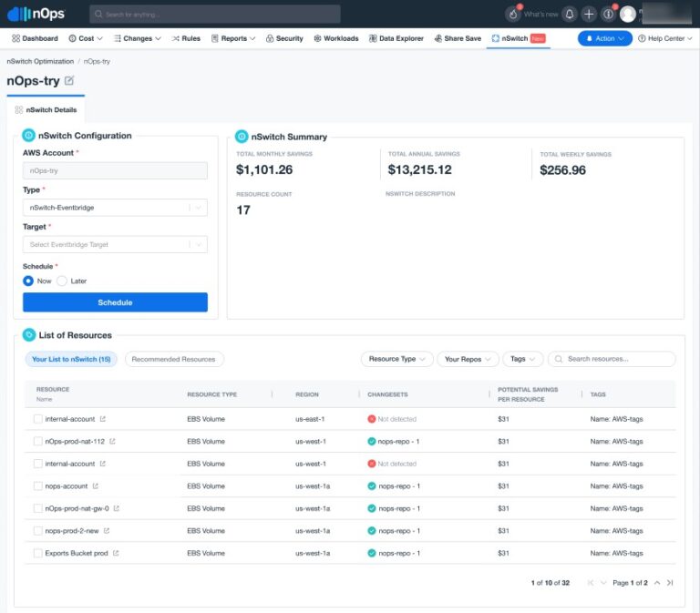700x613 pixels.
Task: Check the nOps-prod-nat-gw-0 resource checkbox
Action: pyautogui.click(x=37, y=508)
